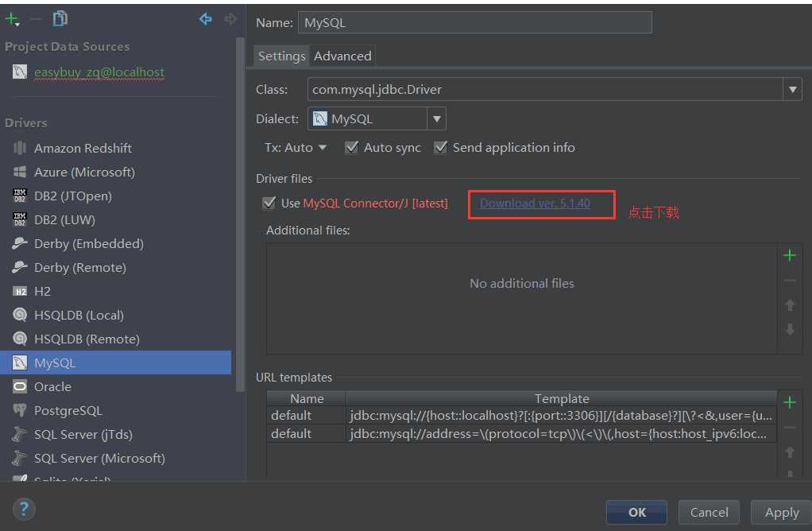
Task: Click the Cancel button
Action: pyautogui.click(x=709, y=513)
